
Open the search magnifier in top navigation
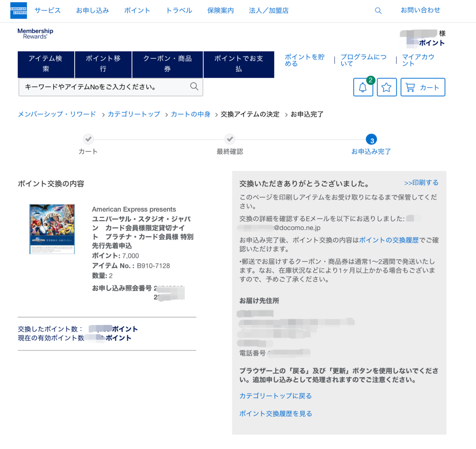click(378, 11)
